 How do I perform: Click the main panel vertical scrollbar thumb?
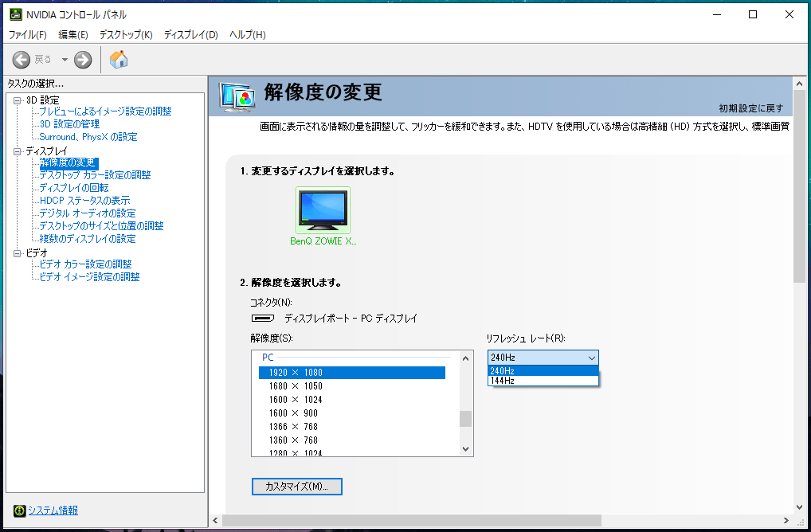(800, 186)
